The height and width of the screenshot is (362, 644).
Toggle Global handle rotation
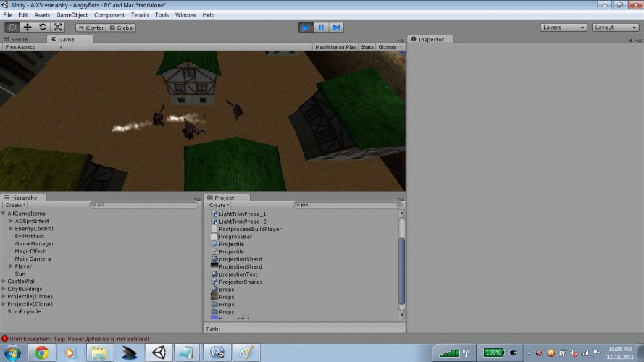click(x=121, y=28)
